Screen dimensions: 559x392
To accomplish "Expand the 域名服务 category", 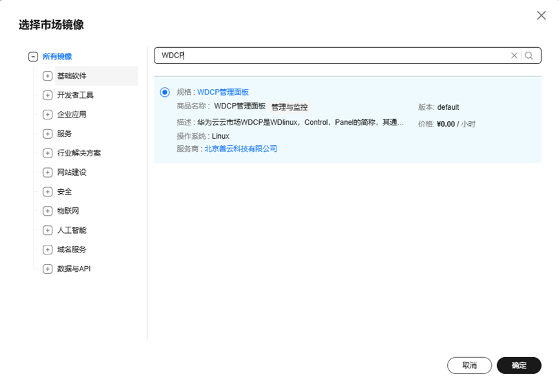I will pyautogui.click(x=47, y=249).
